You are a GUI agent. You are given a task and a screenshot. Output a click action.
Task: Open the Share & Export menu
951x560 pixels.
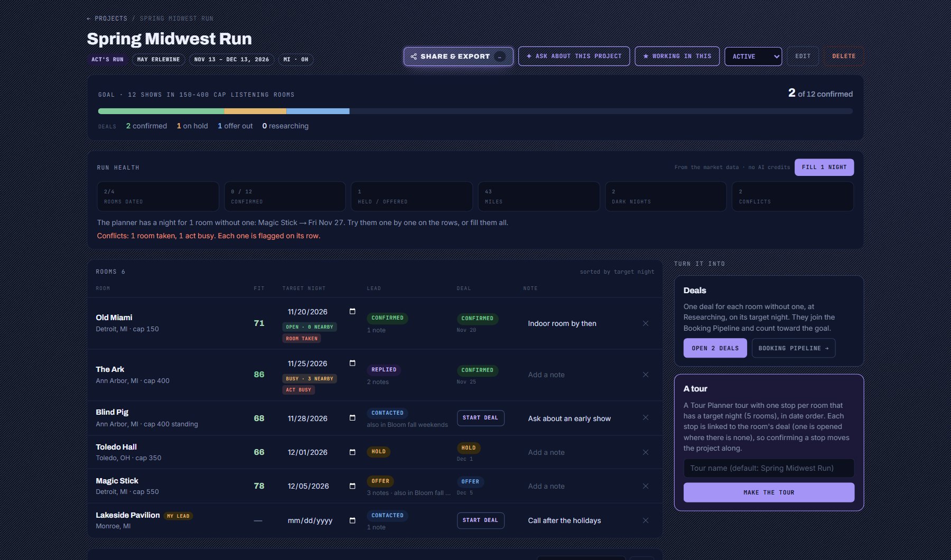(458, 57)
